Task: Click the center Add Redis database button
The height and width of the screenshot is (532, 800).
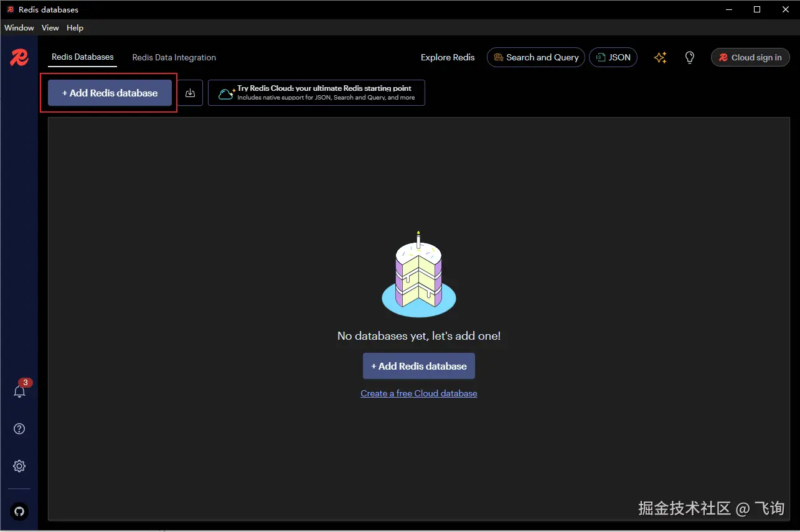Action: click(x=419, y=366)
